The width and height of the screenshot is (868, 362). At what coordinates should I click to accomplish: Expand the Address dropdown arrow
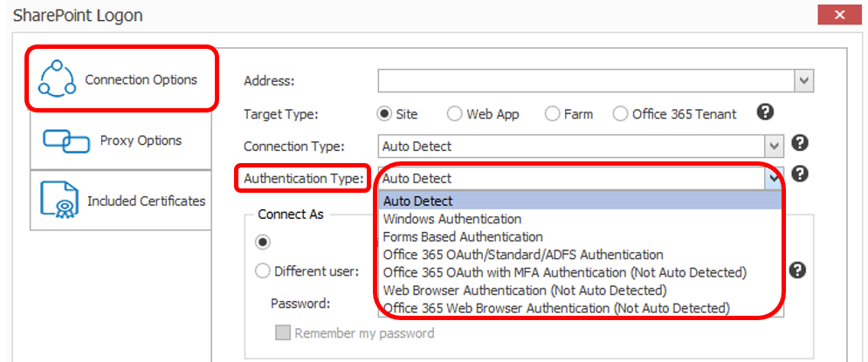[803, 81]
